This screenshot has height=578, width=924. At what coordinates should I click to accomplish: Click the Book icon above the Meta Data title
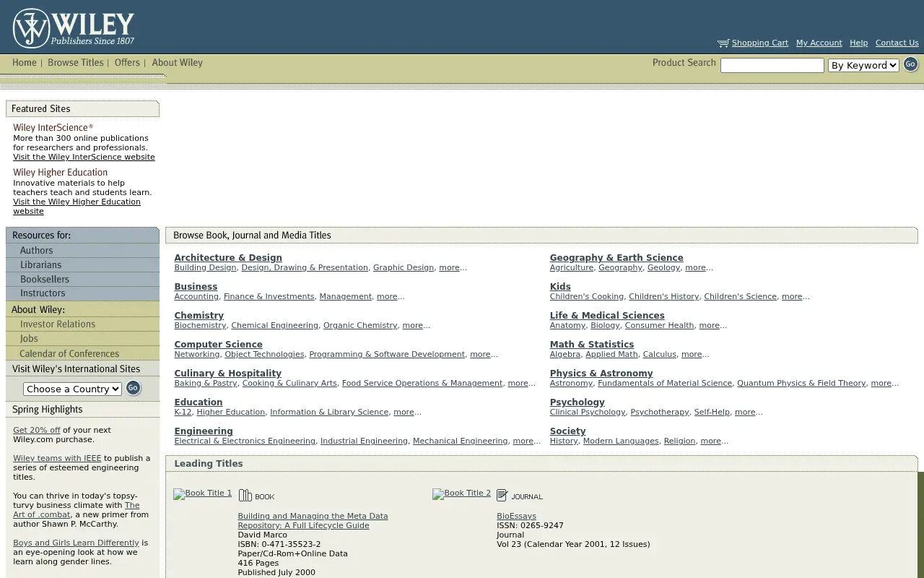tap(257, 496)
